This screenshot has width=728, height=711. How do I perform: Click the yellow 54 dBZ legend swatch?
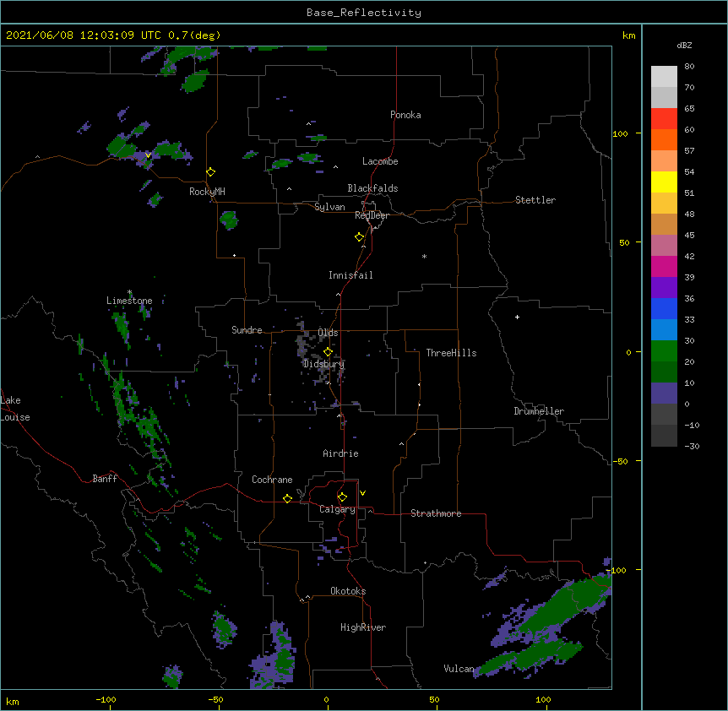pyautogui.click(x=664, y=182)
